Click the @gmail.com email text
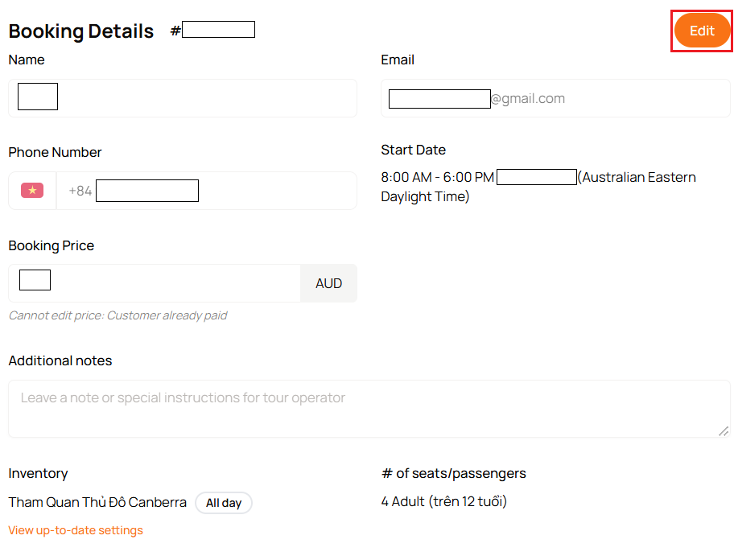Screen dimensions: 734x560 click(528, 99)
